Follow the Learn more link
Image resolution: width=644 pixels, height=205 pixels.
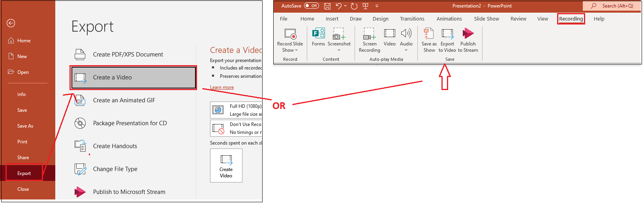point(222,87)
